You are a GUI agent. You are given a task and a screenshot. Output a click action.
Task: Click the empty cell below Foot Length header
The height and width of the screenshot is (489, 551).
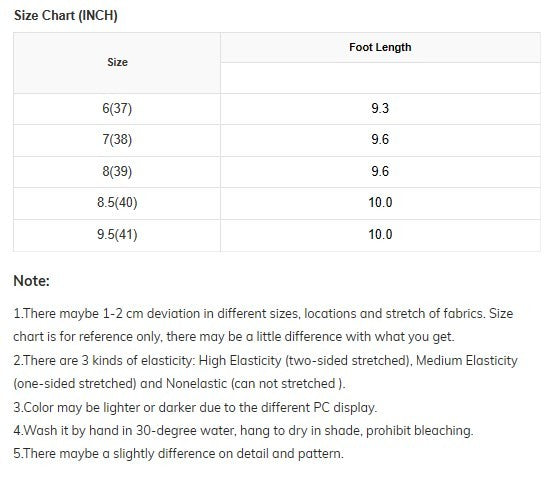coord(380,78)
